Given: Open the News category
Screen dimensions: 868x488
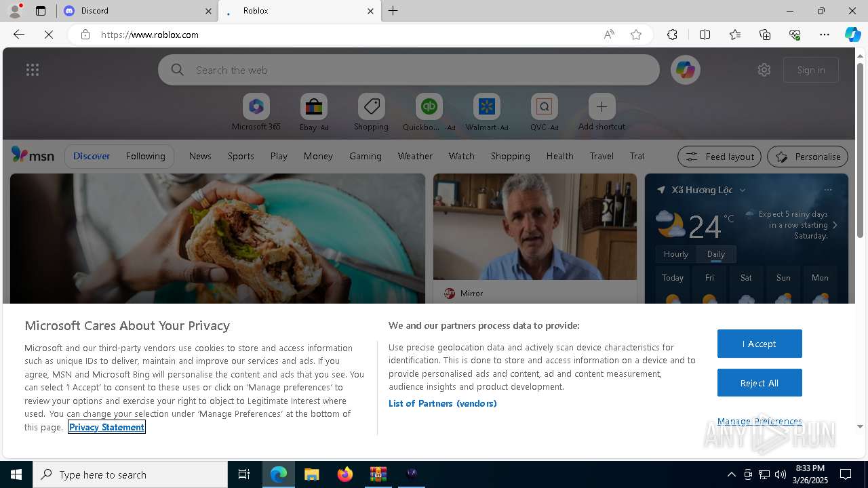Looking at the screenshot, I should [x=200, y=156].
